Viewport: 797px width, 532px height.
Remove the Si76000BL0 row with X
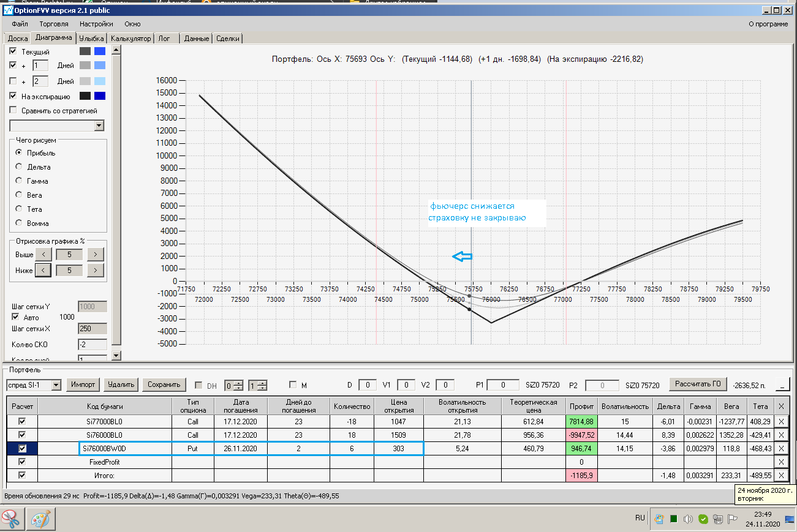point(781,435)
